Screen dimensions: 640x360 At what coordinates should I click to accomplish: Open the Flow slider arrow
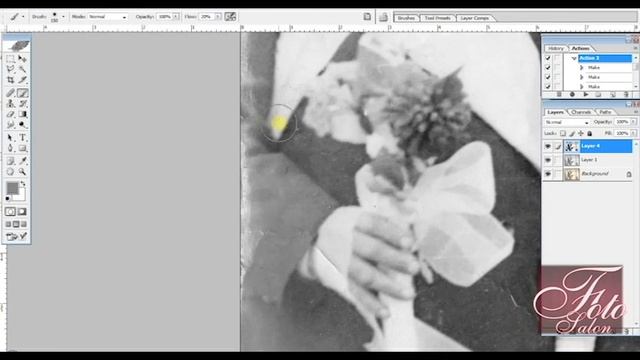coord(218,17)
